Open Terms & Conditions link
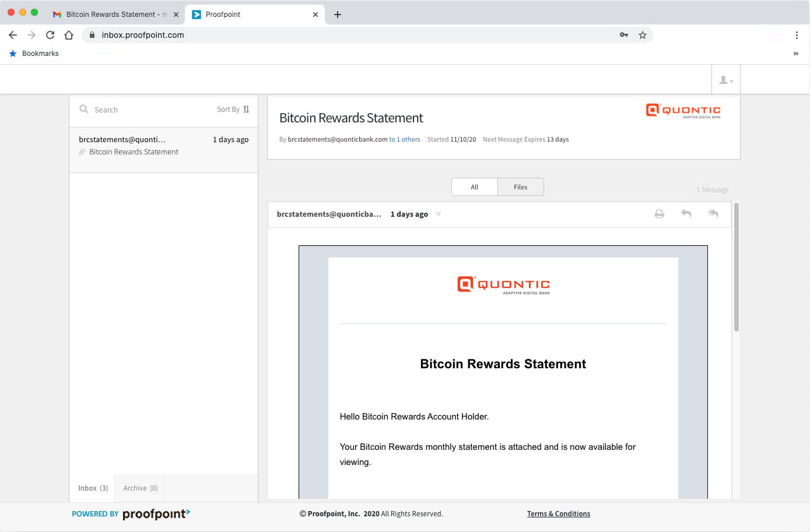 click(559, 514)
